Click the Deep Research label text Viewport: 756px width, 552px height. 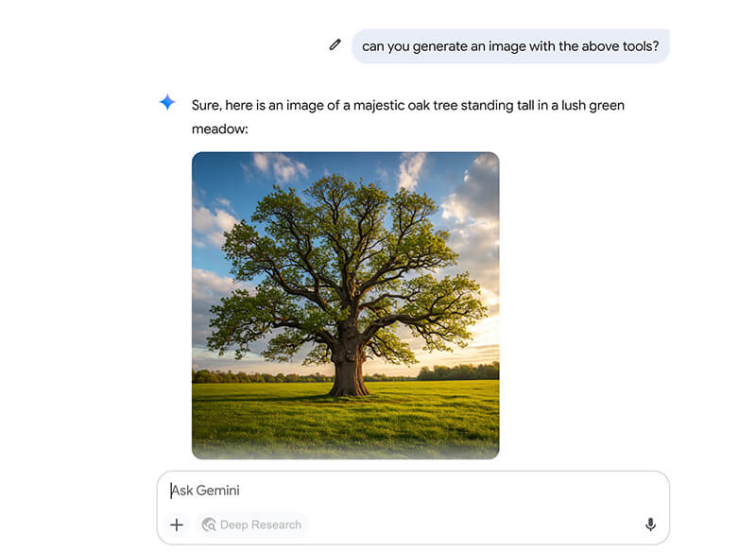[x=261, y=525]
